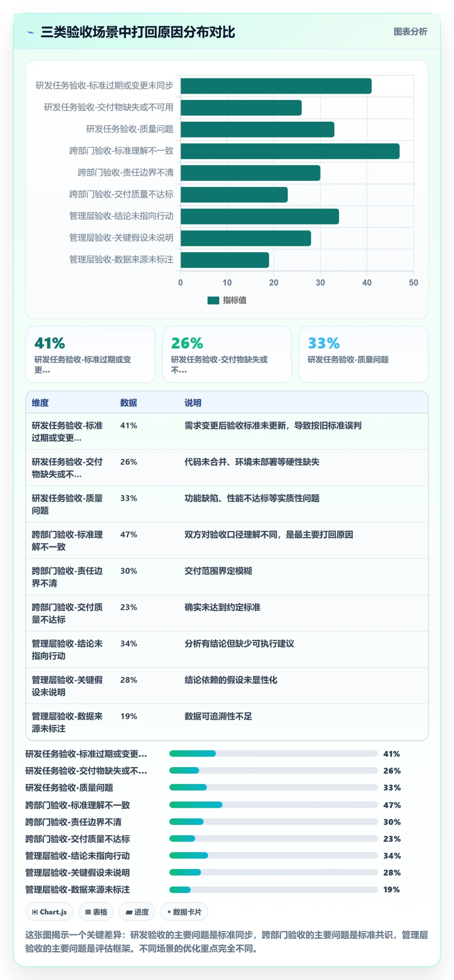Select 确实未达到约定标准 cell

pyautogui.click(x=222, y=608)
